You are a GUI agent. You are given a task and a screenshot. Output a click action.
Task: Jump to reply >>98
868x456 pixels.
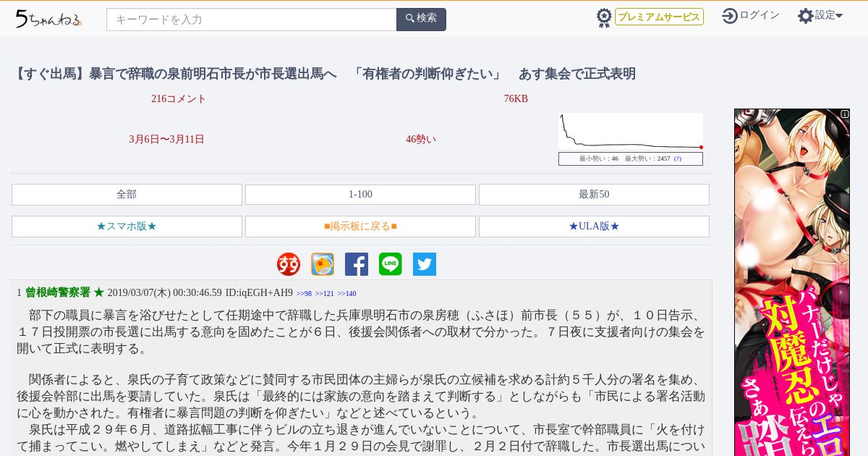pos(304,294)
